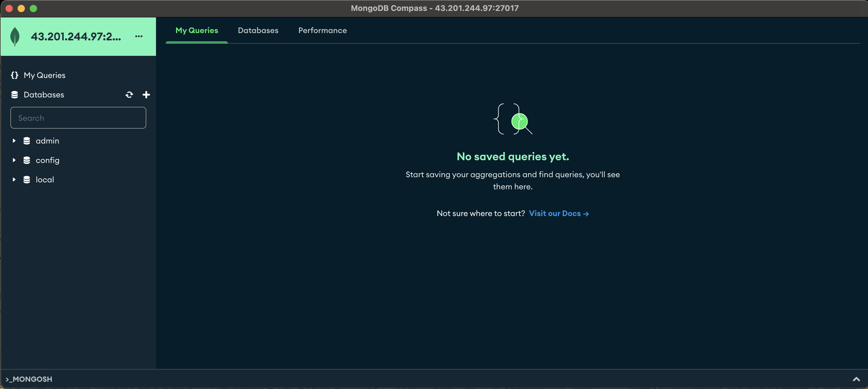Click the _MONGOSH shell bar label
The image size is (868, 389).
[29, 379]
